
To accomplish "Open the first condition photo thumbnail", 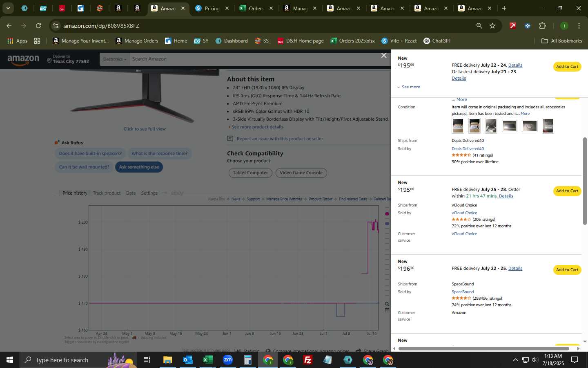I will [x=458, y=126].
